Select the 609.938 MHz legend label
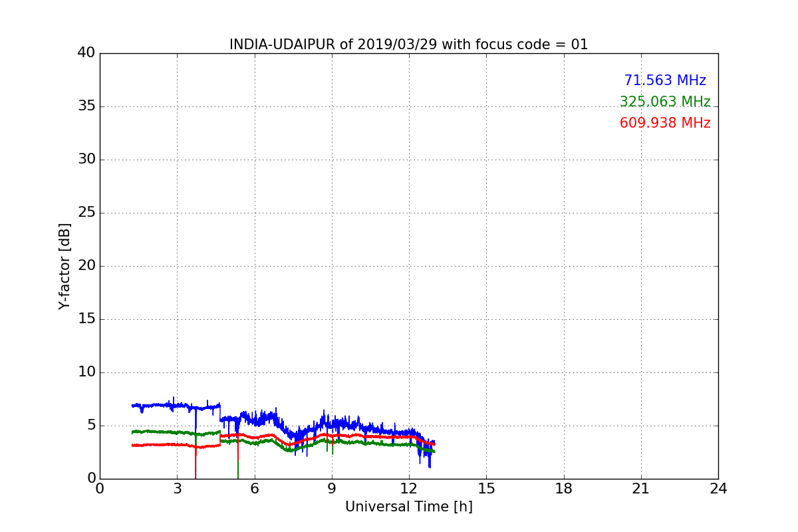Viewport: 798px width, 532px height. click(665, 123)
